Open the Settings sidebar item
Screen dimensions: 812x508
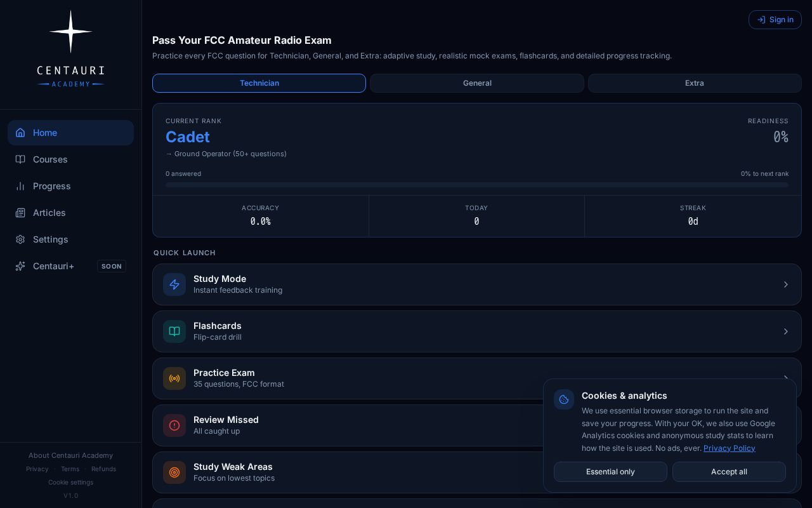tap(70, 239)
